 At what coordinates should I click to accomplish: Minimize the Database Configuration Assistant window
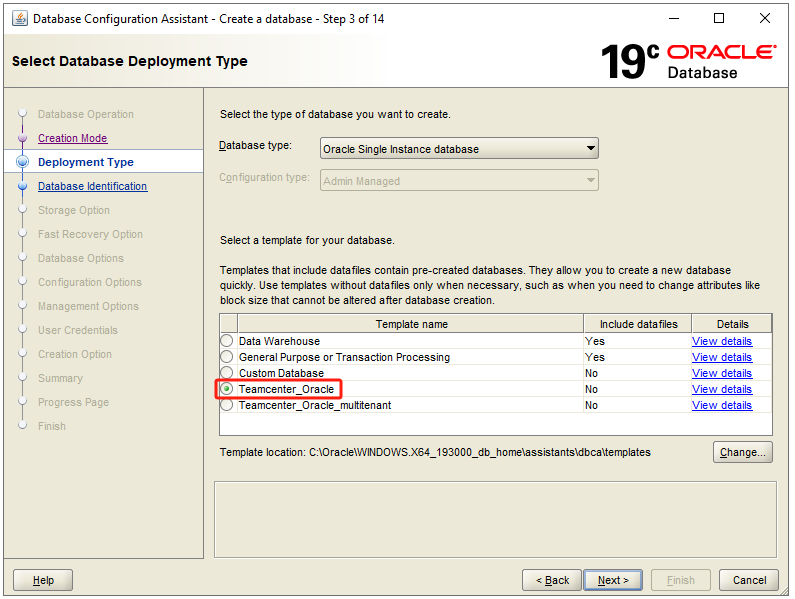pos(674,19)
